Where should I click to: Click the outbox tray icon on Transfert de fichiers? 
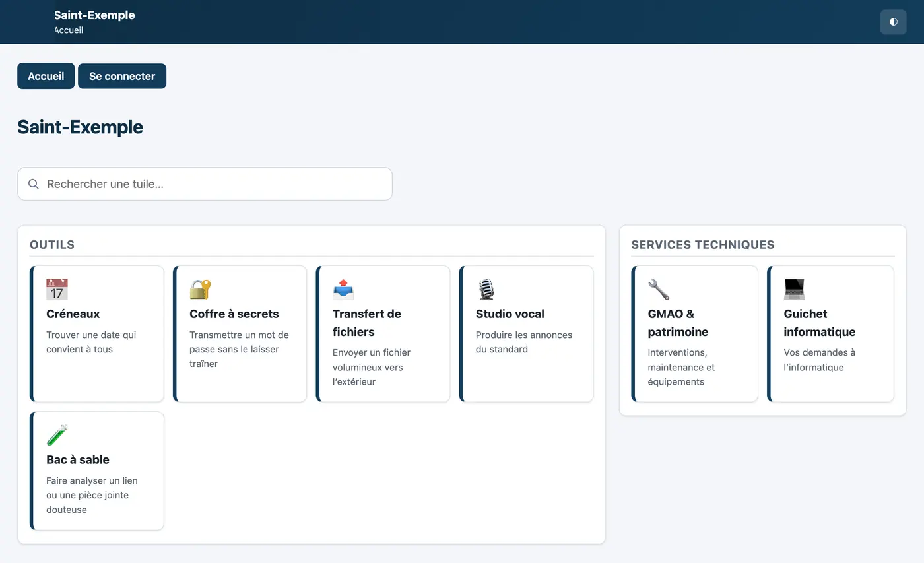[343, 289]
